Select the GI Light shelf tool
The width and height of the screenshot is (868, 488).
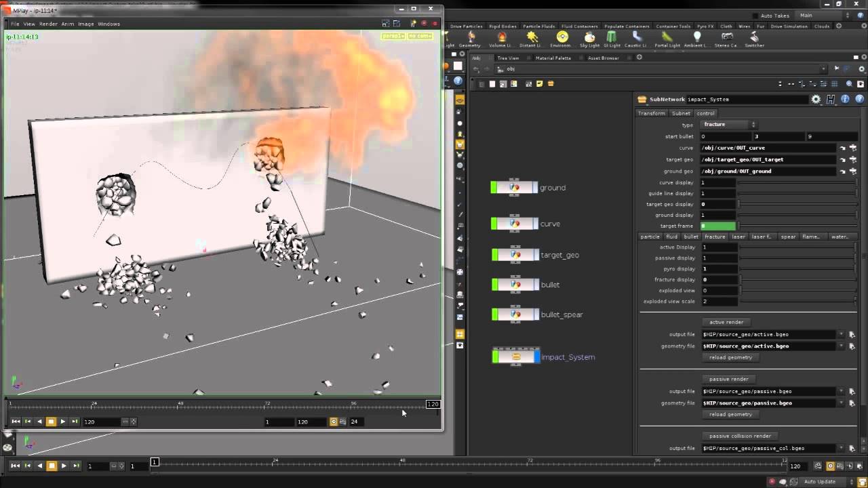tap(611, 39)
